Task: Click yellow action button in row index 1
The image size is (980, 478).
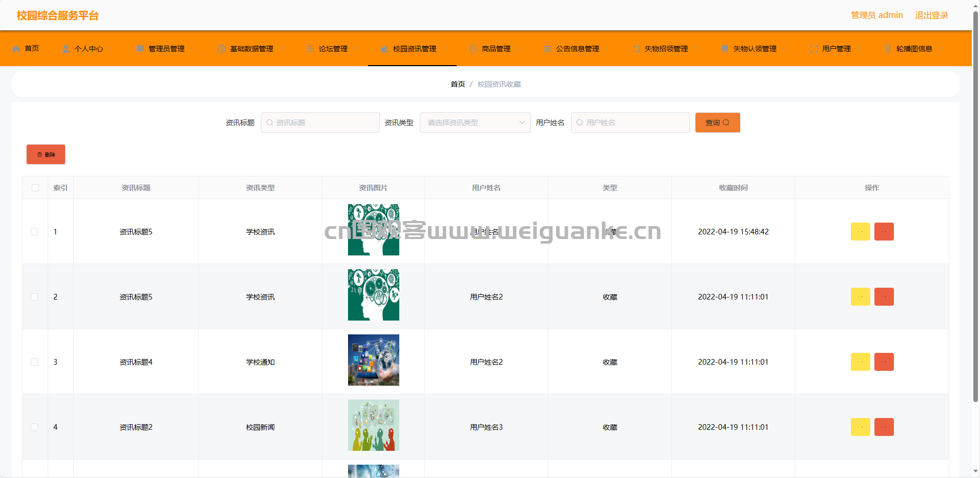Action: click(x=861, y=232)
